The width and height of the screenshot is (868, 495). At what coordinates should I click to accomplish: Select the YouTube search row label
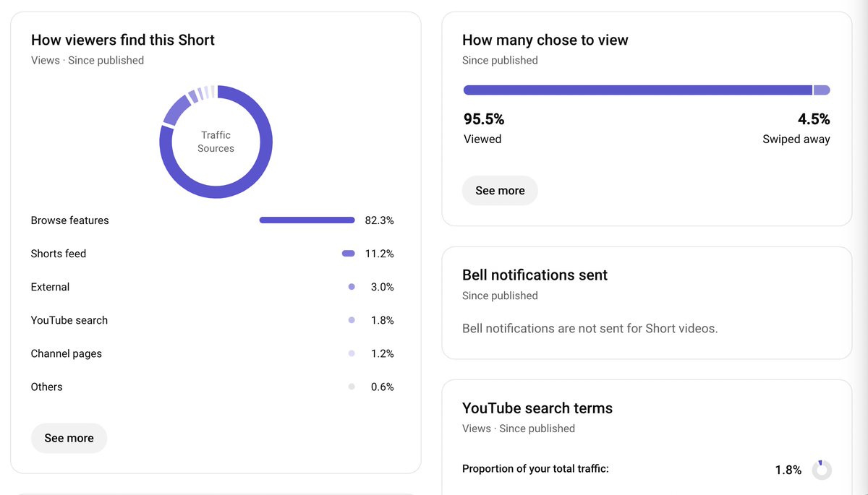point(69,320)
